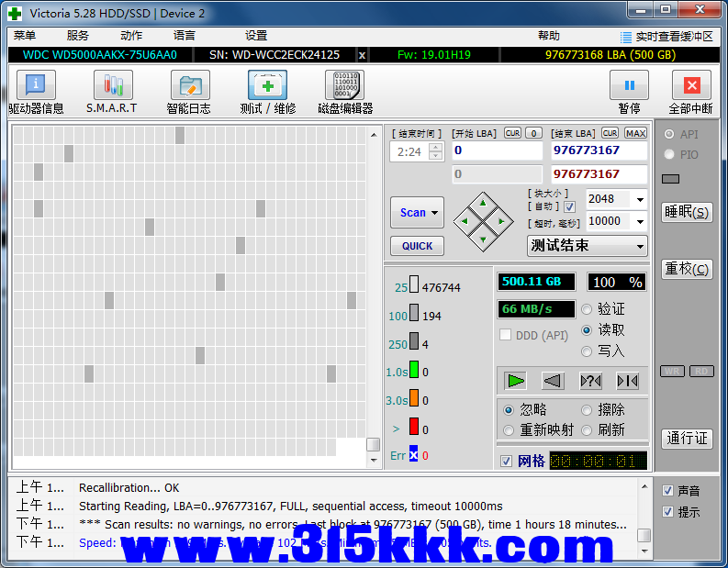Click the 驱动器信息 drive info icon

click(x=36, y=86)
